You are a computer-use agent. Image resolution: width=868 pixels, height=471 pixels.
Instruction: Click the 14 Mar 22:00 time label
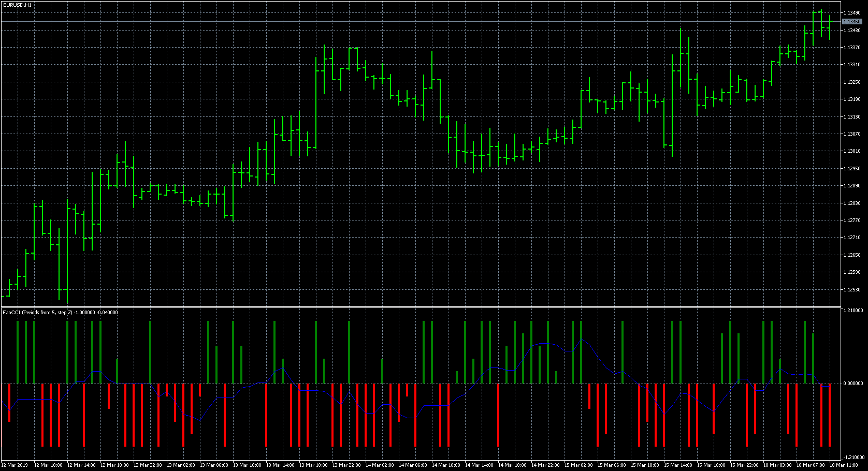(x=545, y=465)
